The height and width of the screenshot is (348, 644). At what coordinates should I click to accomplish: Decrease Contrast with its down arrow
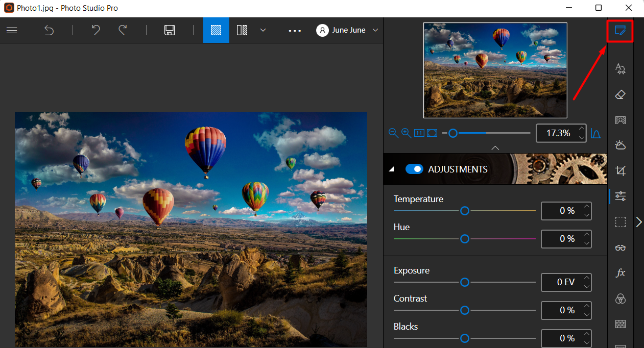tap(587, 315)
